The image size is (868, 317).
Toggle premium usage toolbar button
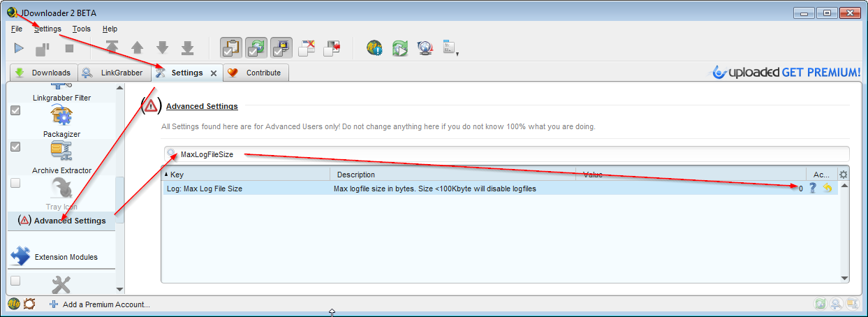pyautogui.click(x=282, y=47)
